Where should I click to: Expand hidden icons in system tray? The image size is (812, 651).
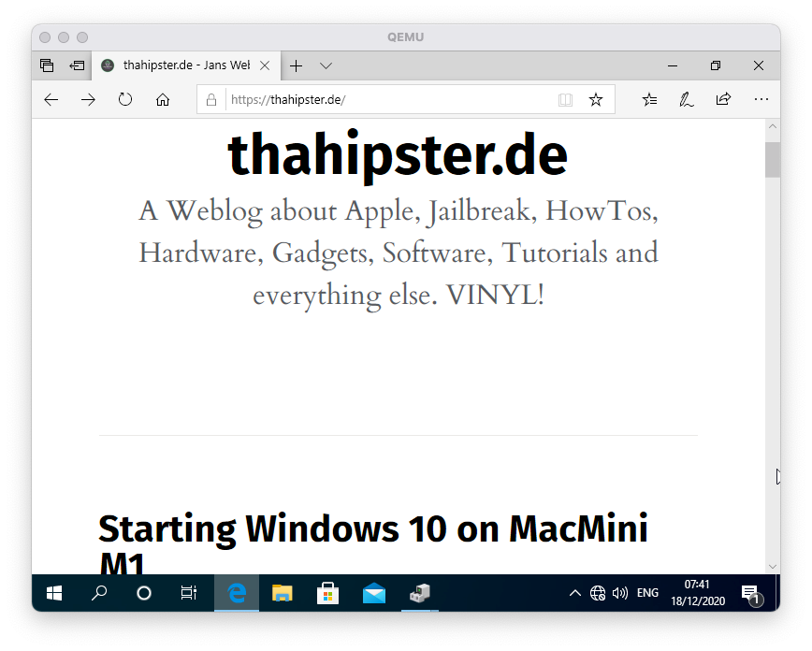click(573, 592)
